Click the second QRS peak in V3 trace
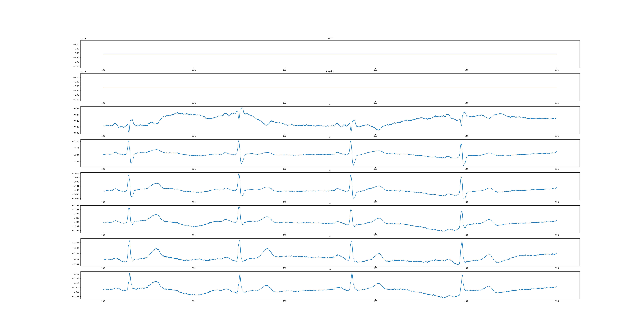The image size is (644, 336). pos(238,174)
